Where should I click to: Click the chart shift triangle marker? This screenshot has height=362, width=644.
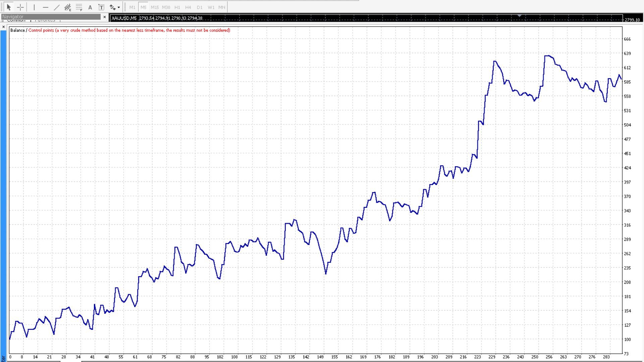pyautogui.click(x=519, y=16)
